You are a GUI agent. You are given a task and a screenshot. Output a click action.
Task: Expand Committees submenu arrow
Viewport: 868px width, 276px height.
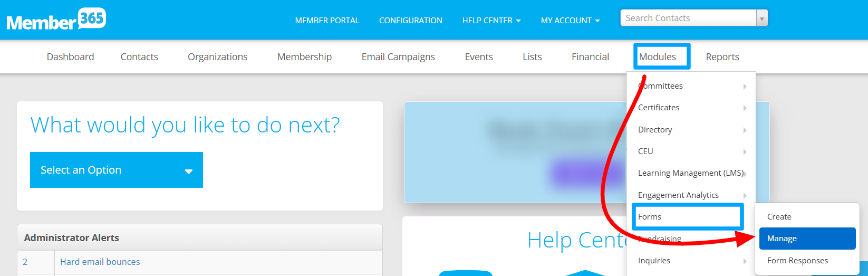745,86
